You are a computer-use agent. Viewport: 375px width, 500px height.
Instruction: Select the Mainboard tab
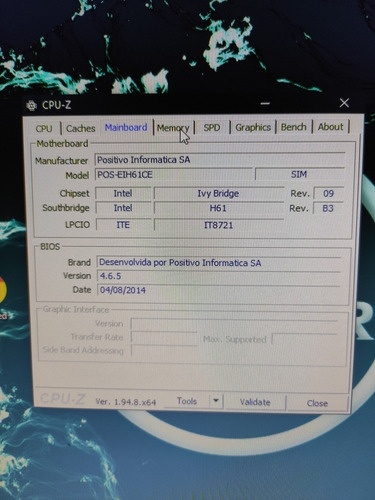[x=126, y=127]
